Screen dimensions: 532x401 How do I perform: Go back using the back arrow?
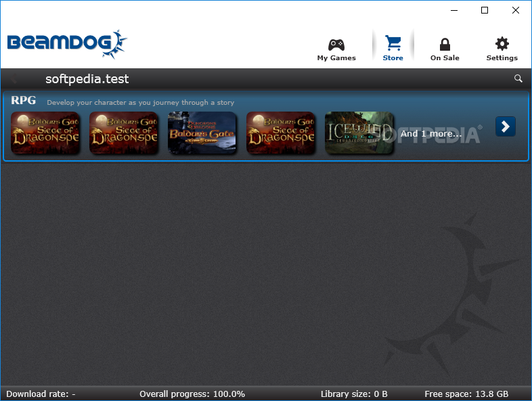tap(14, 78)
